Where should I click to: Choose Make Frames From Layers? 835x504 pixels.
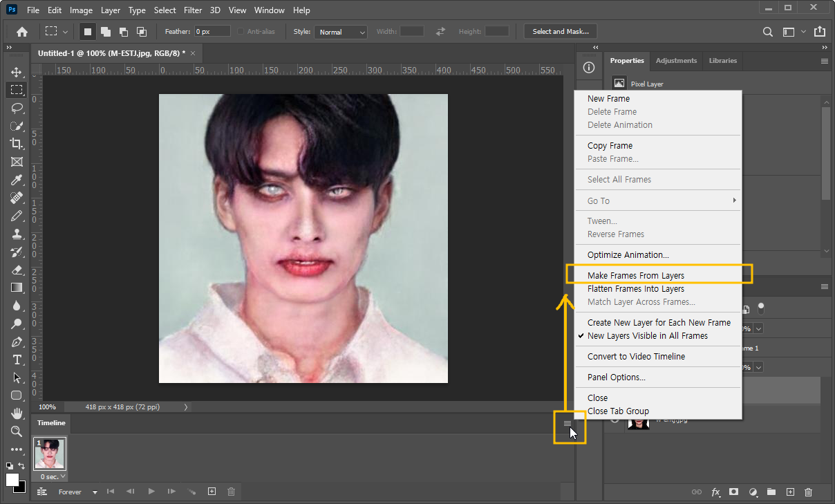click(635, 275)
